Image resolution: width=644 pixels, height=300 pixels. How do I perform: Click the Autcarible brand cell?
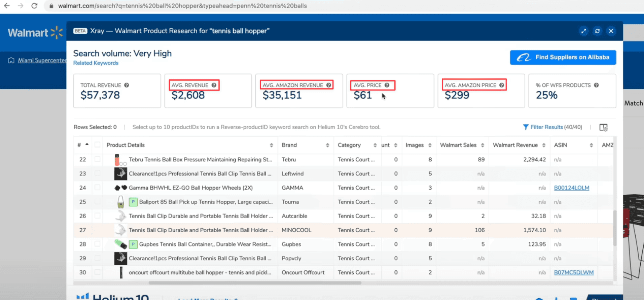point(294,216)
